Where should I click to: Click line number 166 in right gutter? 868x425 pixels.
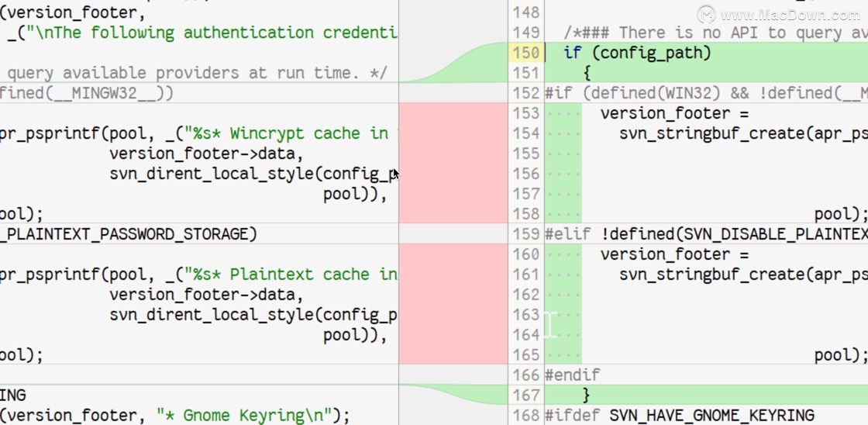[526, 375]
